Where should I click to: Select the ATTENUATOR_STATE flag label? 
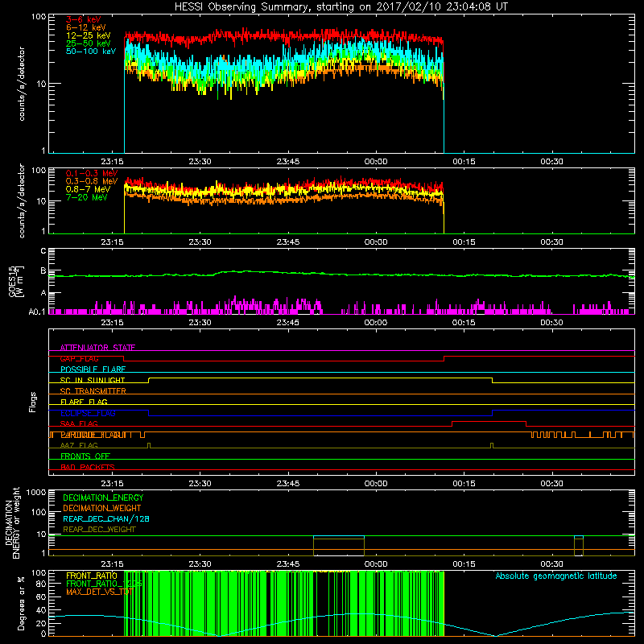pyautogui.click(x=97, y=348)
